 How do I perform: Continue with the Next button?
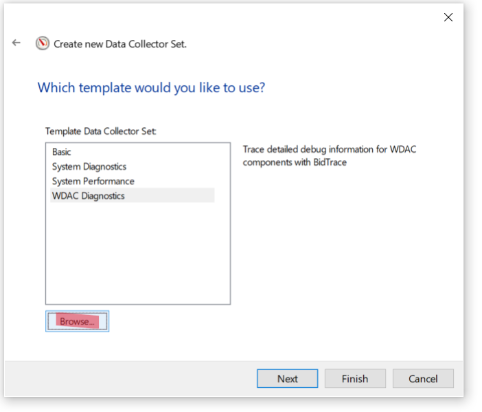[x=287, y=379]
